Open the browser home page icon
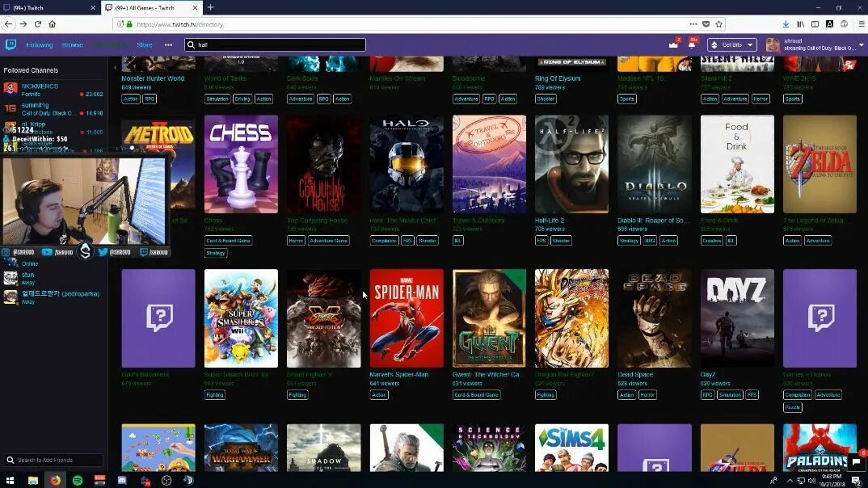The image size is (868, 488). tap(52, 24)
